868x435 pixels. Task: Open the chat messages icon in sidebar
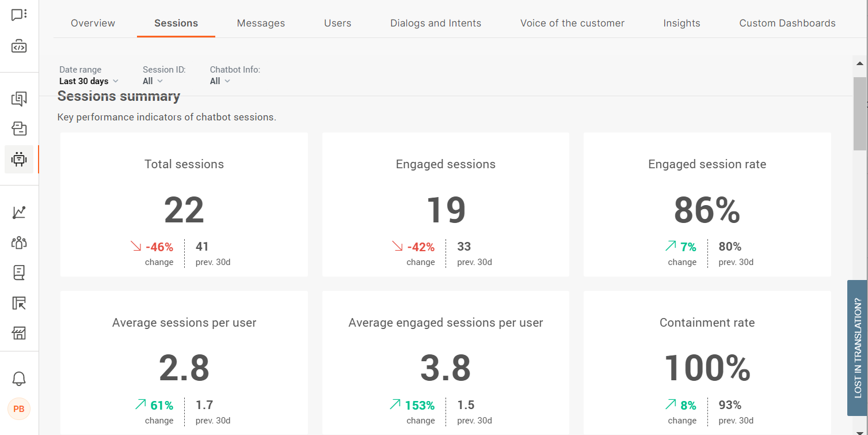19,14
